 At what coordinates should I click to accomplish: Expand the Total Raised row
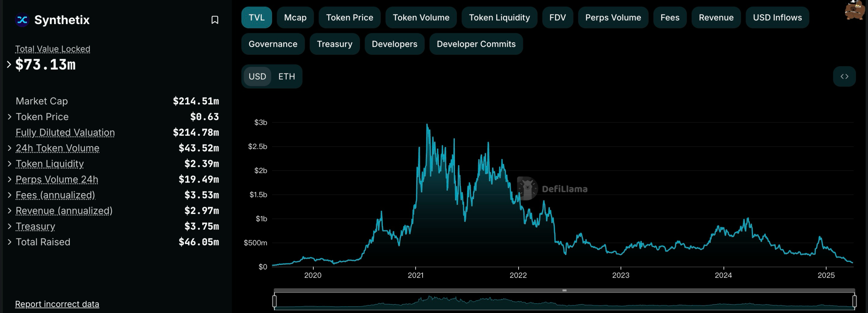click(9, 242)
